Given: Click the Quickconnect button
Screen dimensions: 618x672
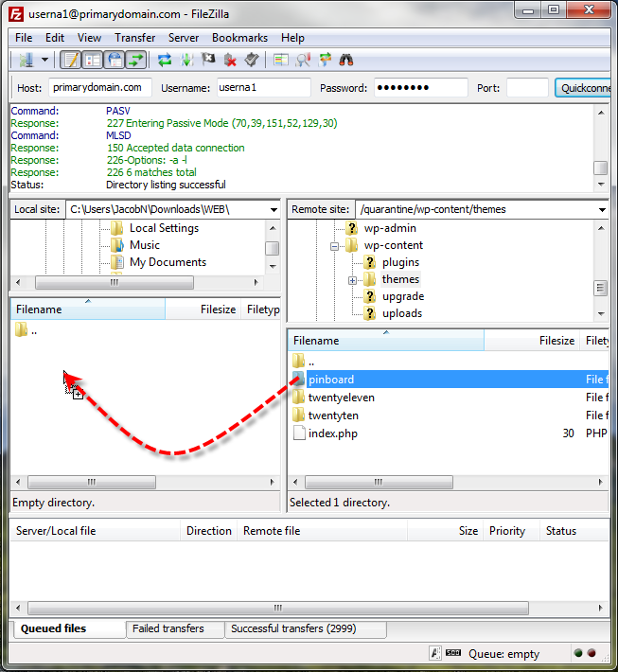Looking at the screenshot, I should point(585,88).
